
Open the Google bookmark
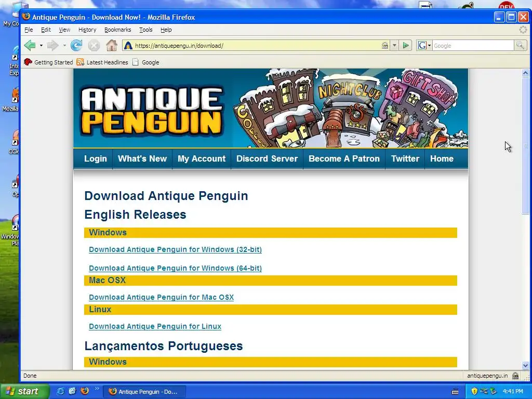(x=145, y=62)
